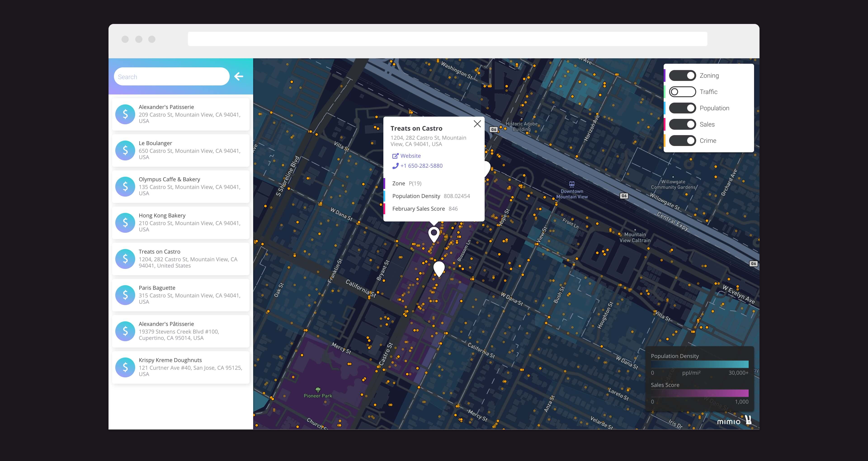Open the Website link in popup
Image resolution: width=868 pixels, height=461 pixels.
[410, 156]
